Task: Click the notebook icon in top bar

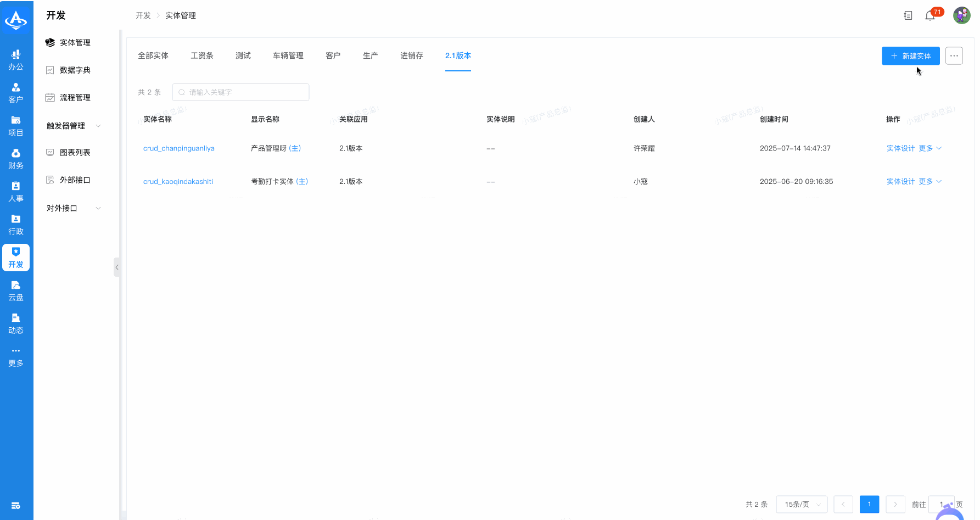Action: (908, 16)
